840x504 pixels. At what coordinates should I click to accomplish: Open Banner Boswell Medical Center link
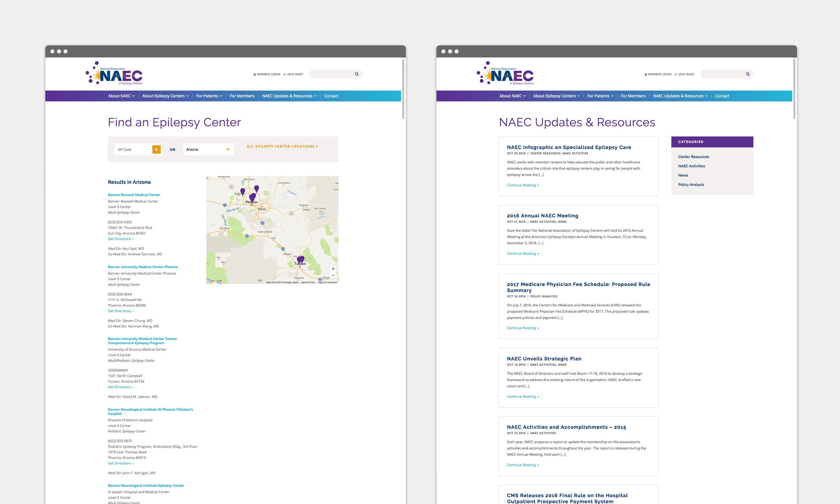[x=134, y=195]
